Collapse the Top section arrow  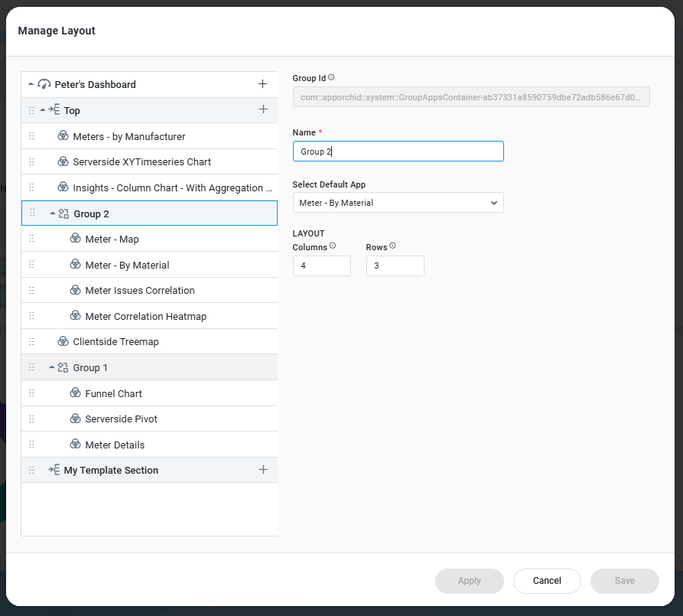[x=43, y=110]
